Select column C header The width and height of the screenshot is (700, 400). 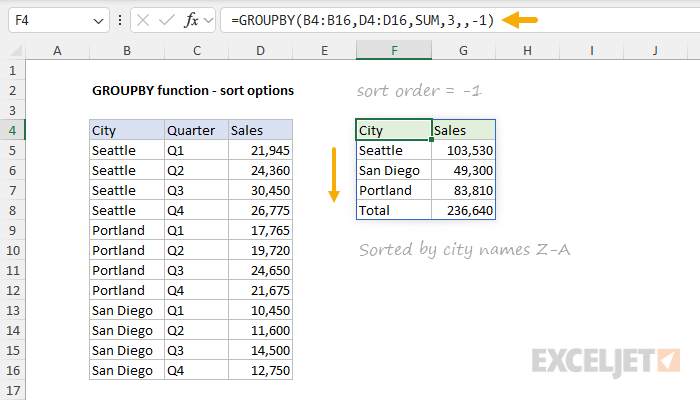coord(196,50)
